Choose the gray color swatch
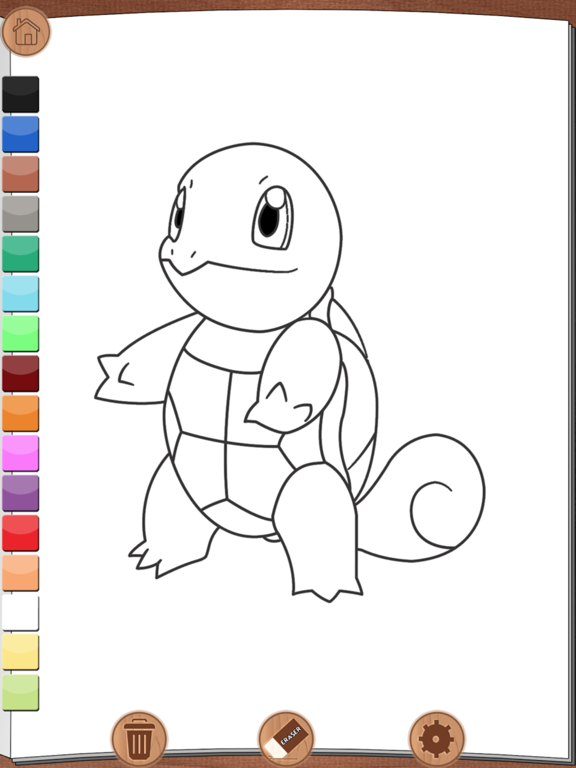Viewport: 576px width, 768px height. coord(21,214)
